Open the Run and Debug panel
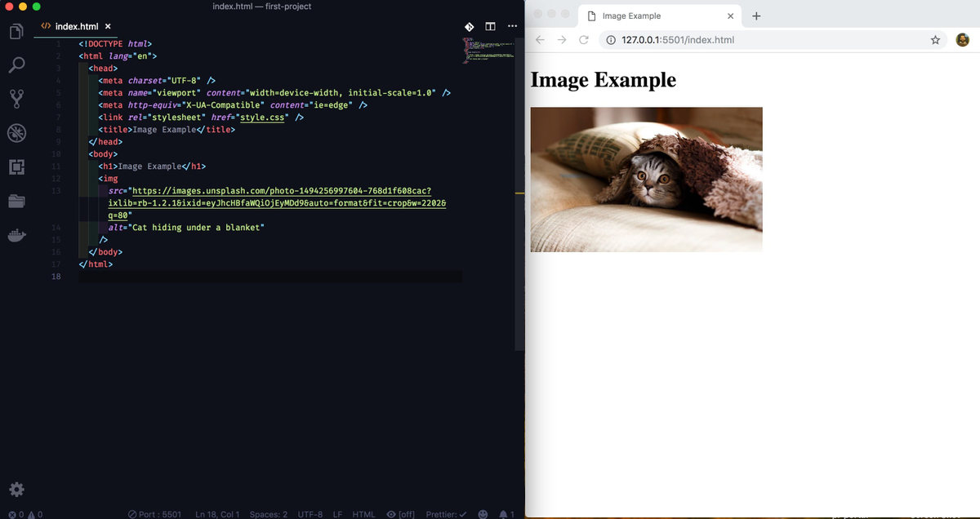The height and width of the screenshot is (519, 980). (x=17, y=132)
